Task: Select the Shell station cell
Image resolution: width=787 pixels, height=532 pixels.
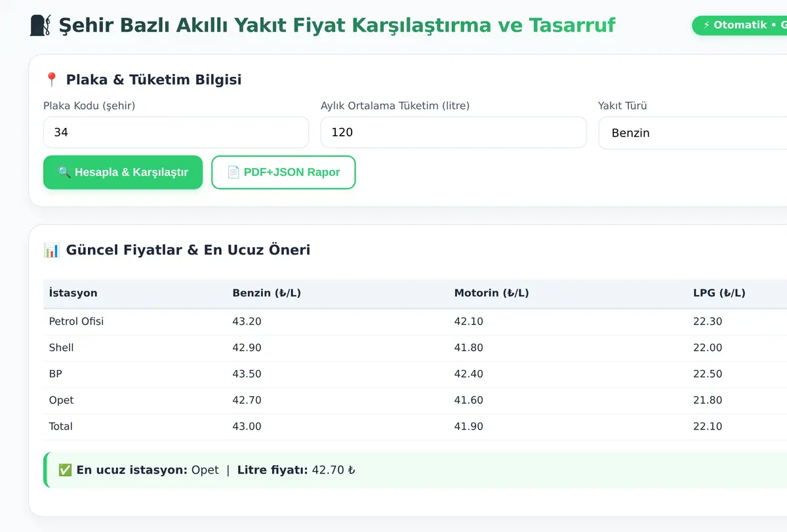Action: (61, 348)
